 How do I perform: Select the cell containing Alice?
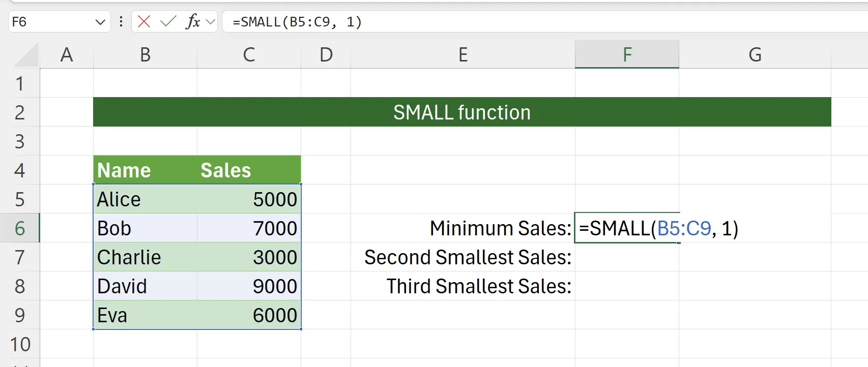[x=146, y=199]
